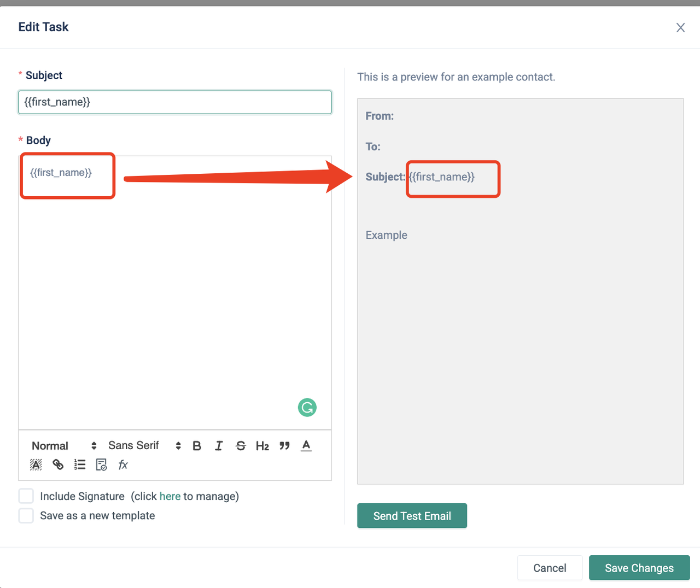700x588 pixels.
Task: Check Save as a new template
Action: click(x=26, y=515)
